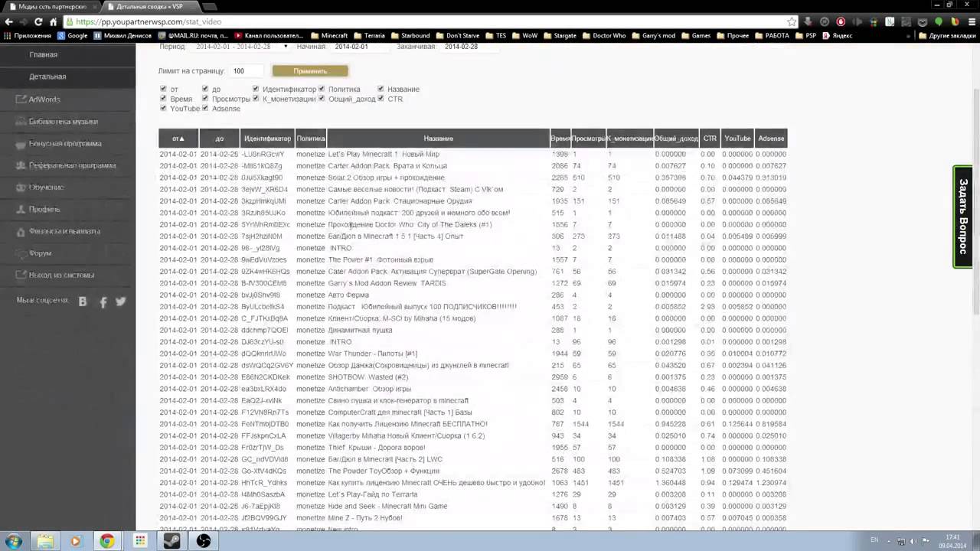980x551 pixels.
Task: Open Facebook social network icon
Action: point(103,302)
